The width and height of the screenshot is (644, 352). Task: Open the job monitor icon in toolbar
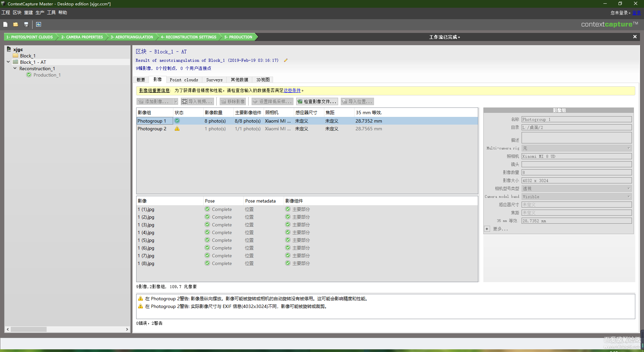coord(39,25)
